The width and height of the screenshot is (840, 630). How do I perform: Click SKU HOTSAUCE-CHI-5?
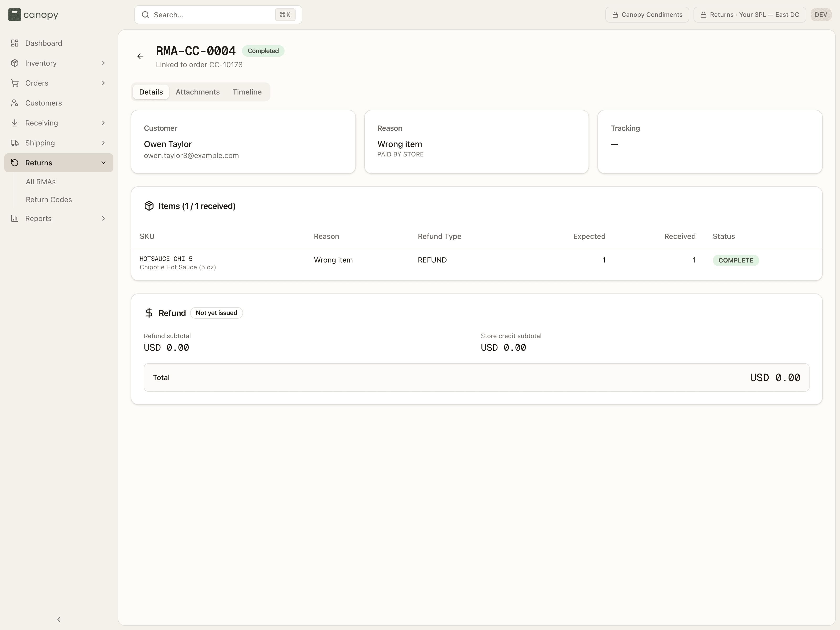(x=166, y=259)
